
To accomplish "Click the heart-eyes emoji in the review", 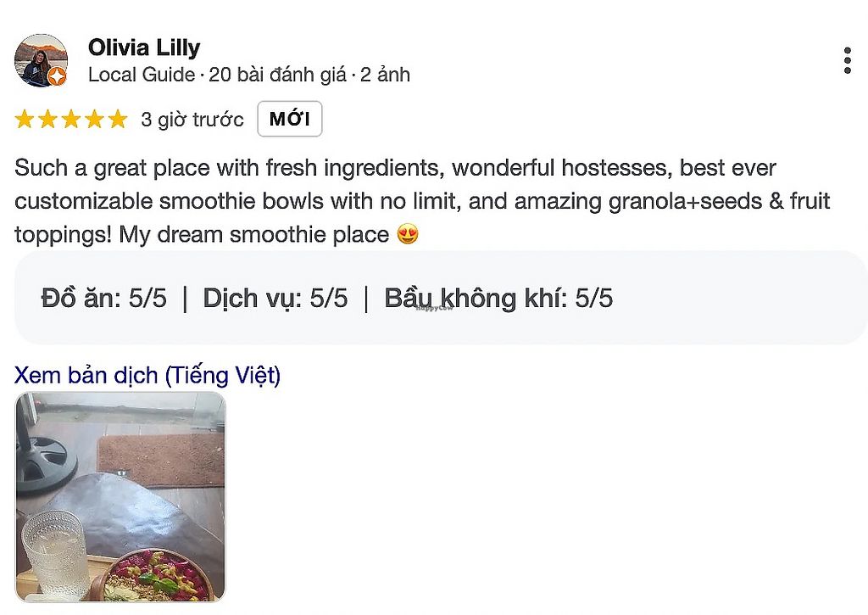I will [x=408, y=235].
